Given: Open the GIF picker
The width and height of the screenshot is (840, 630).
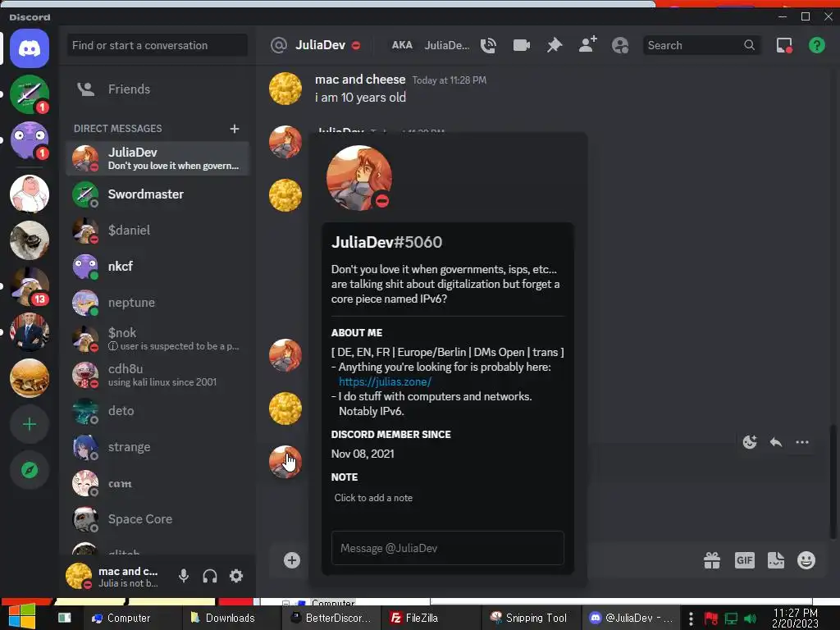Looking at the screenshot, I should 745,560.
